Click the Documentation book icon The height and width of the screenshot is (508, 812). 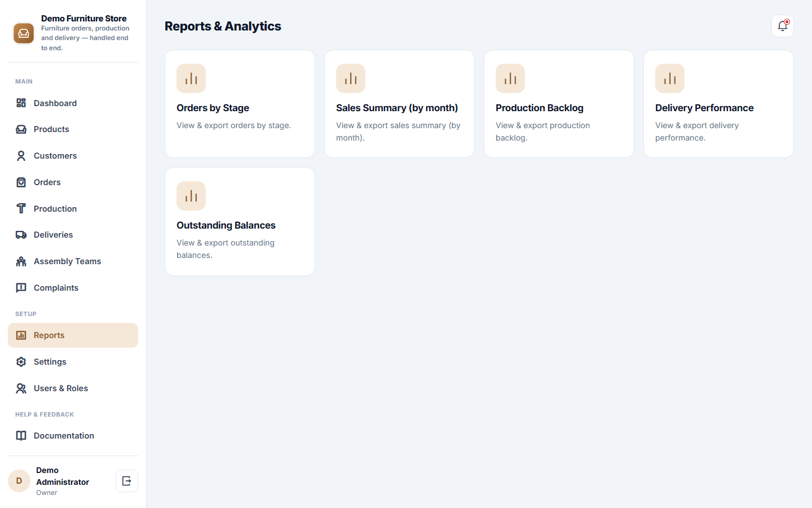point(21,436)
